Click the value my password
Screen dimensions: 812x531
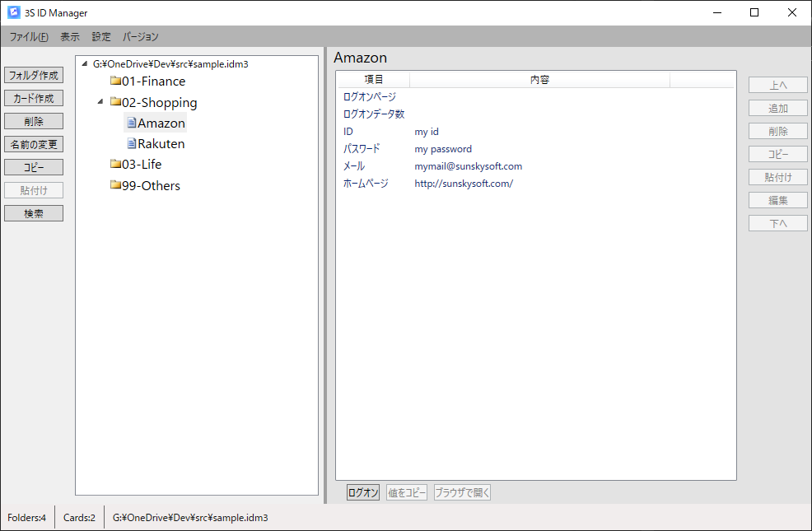click(443, 149)
